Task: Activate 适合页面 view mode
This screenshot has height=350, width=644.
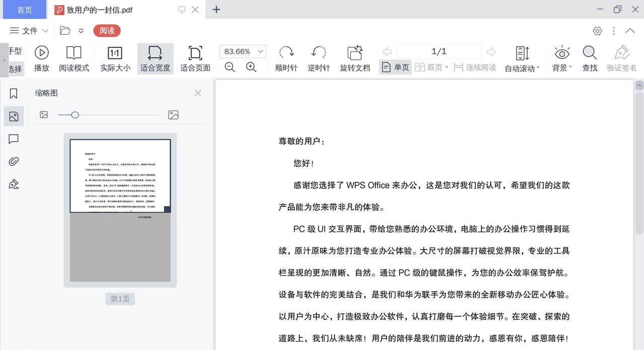Action: click(x=195, y=58)
